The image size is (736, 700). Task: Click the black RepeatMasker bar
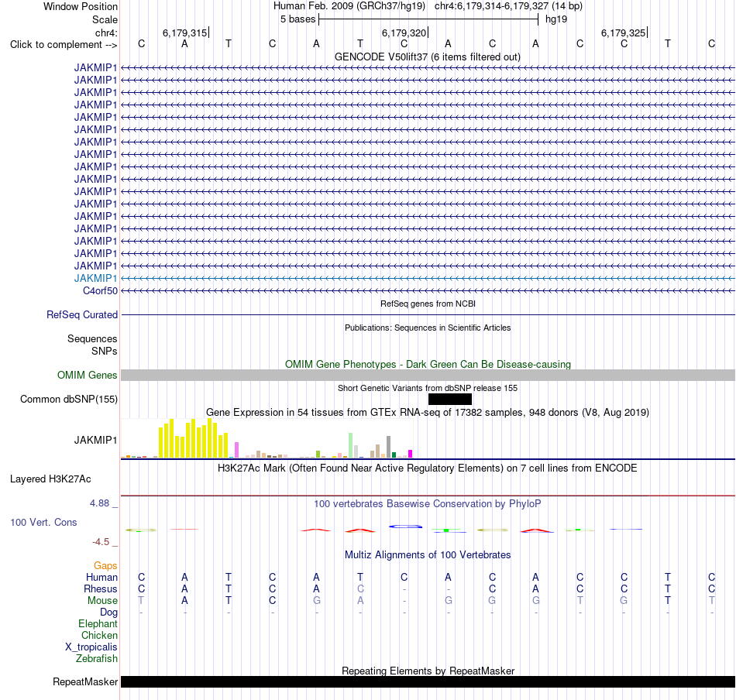[x=428, y=682]
